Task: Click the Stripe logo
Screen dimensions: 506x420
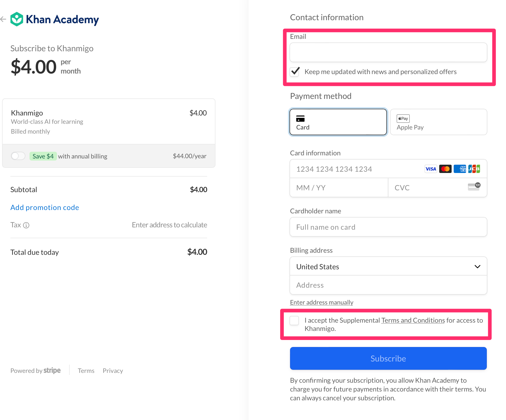Action: coord(52,371)
